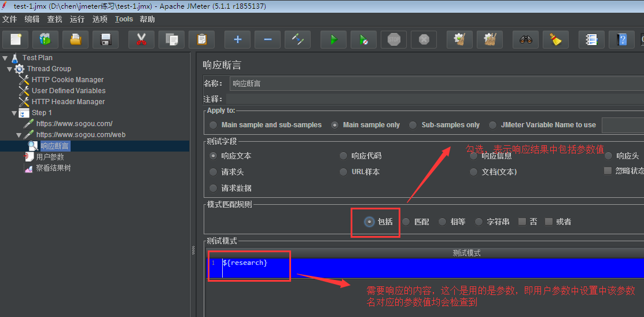Select HTTP Cookie Manager element
The width and height of the screenshot is (644, 317).
pyautogui.click(x=67, y=80)
